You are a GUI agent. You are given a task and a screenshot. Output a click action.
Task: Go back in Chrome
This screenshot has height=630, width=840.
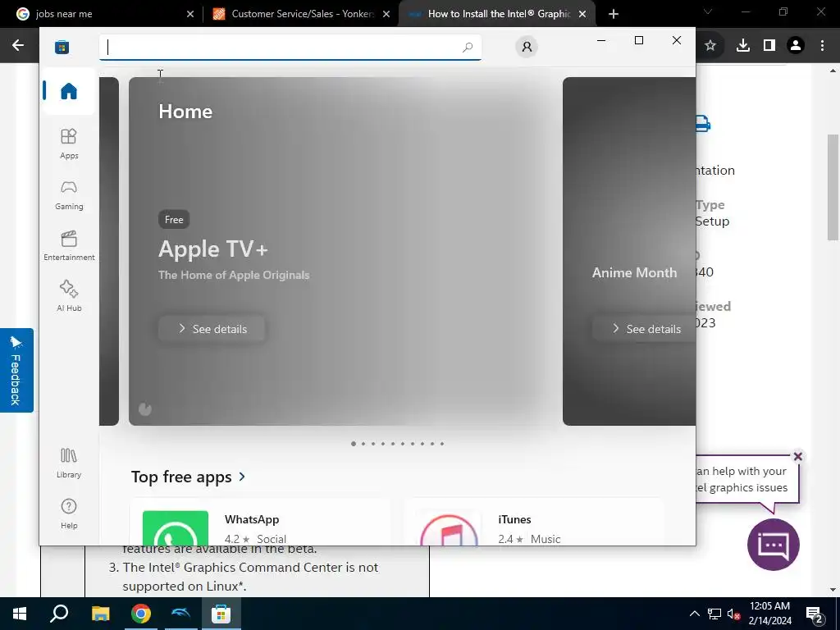(18, 46)
